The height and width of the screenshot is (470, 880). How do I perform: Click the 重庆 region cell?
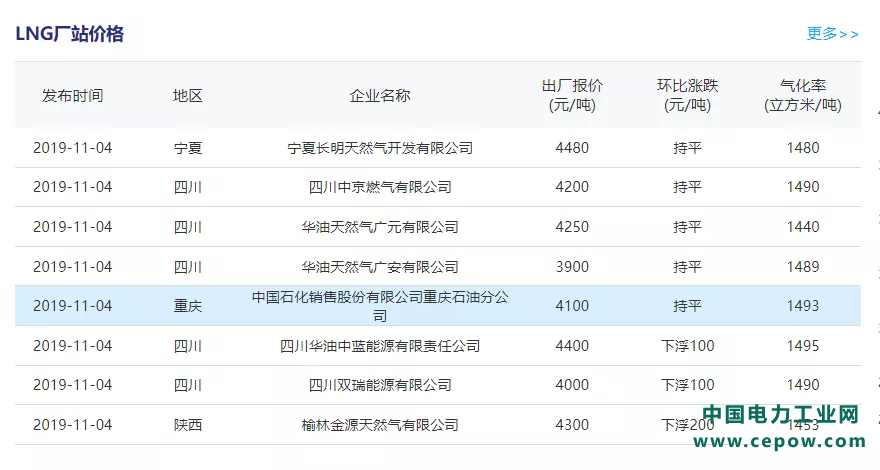[188, 306]
